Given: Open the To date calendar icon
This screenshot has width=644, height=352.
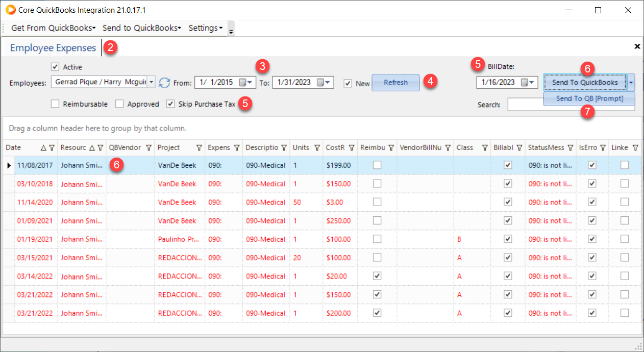Looking at the screenshot, I should pos(320,82).
